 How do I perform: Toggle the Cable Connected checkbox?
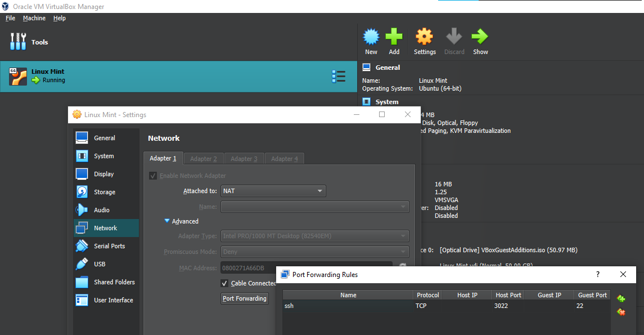[x=224, y=283]
